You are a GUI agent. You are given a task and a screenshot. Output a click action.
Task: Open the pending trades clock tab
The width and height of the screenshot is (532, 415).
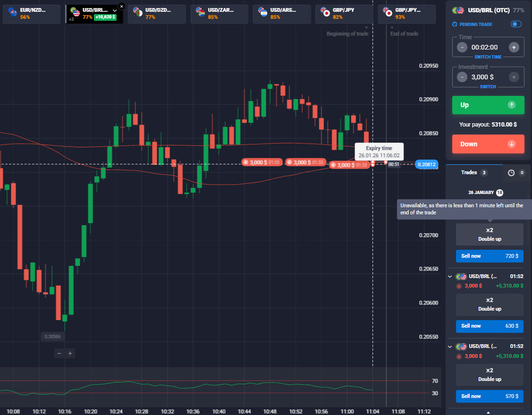point(511,173)
